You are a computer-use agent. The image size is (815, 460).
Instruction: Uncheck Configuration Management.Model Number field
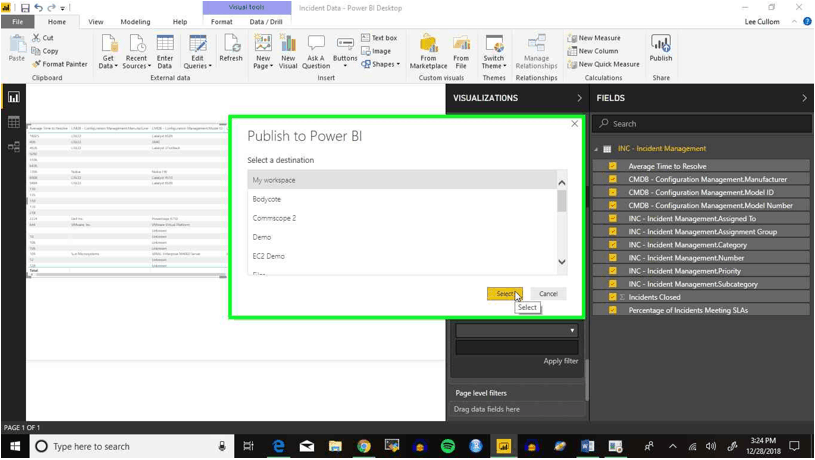pos(613,205)
